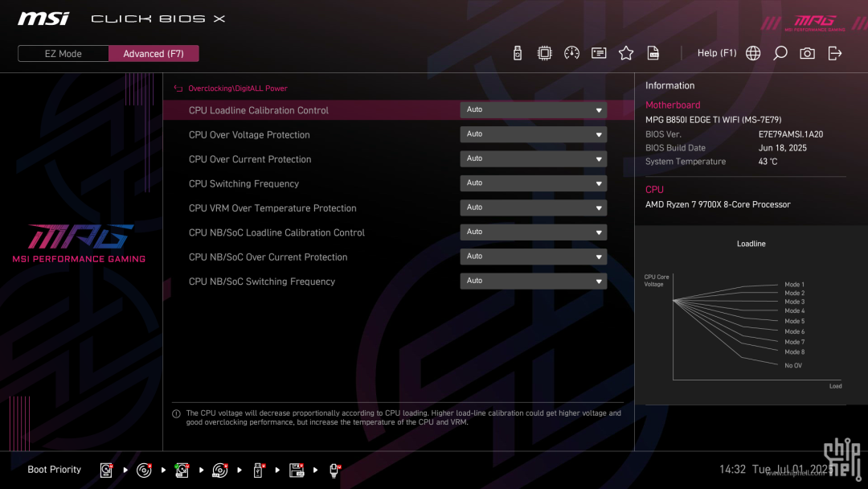Select the network cable boot icon

tap(334, 471)
